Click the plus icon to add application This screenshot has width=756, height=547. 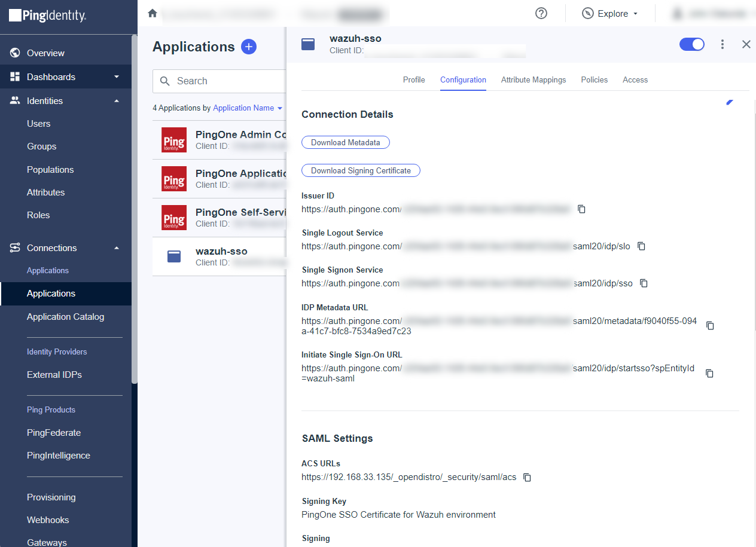[249, 47]
